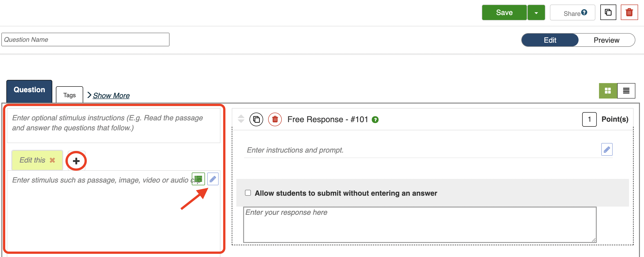This screenshot has height=257, width=644.
Task: Copy the Free Response #101 item
Action: (256, 119)
